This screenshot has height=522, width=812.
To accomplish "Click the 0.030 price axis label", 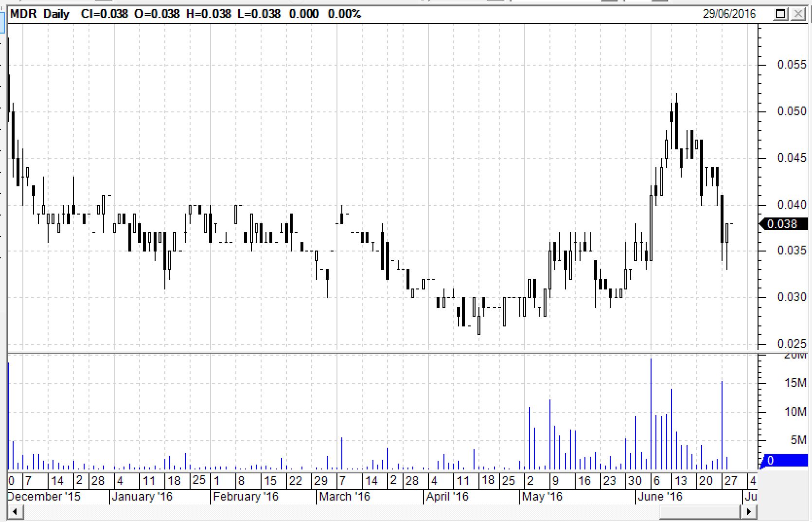I will (792, 297).
